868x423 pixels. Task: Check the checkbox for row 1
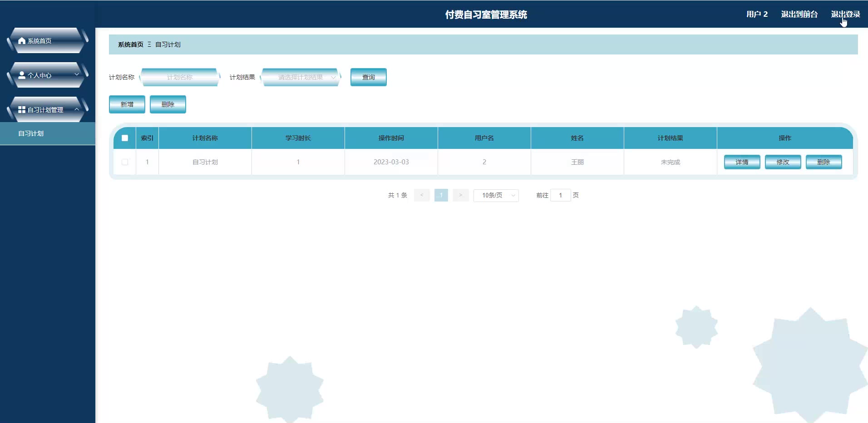click(125, 162)
